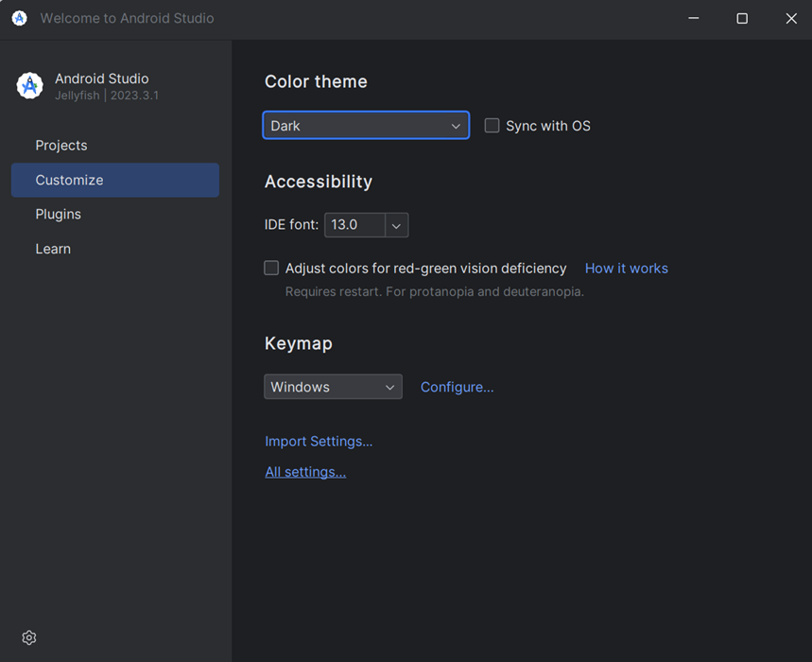This screenshot has width=812, height=662.
Task: Expand the chevron on the color theme selector
Action: click(x=456, y=125)
